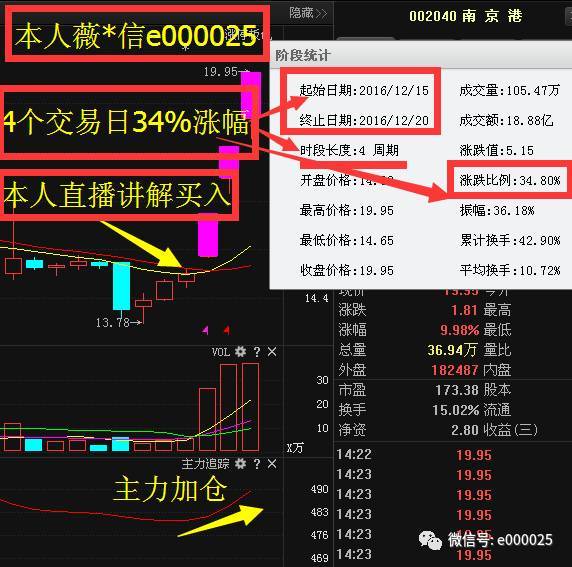Image resolution: width=572 pixels, height=567 pixels.
Task: Click the 换手 15.02% quote row
Action: pos(408,410)
